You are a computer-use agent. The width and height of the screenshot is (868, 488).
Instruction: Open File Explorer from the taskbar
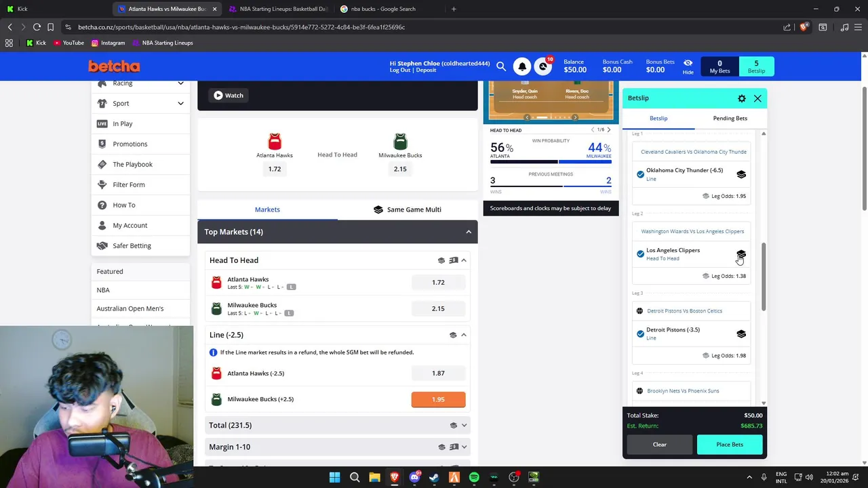[374, 477]
